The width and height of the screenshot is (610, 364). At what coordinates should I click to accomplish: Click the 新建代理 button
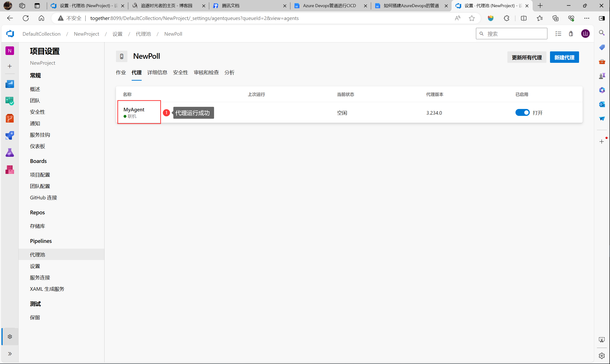564,57
